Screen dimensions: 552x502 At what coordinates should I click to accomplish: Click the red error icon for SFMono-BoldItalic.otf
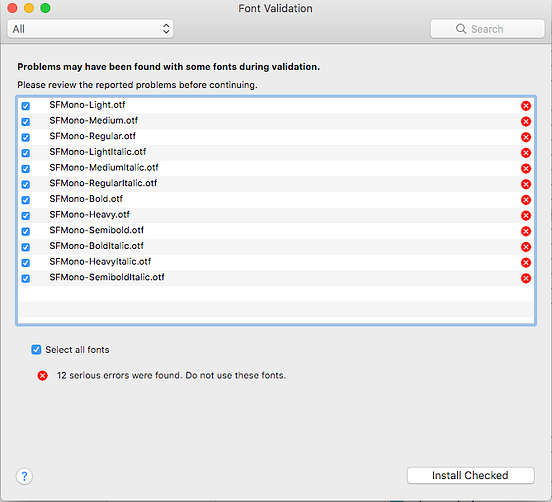pyautogui.click(x=526, y=247)
